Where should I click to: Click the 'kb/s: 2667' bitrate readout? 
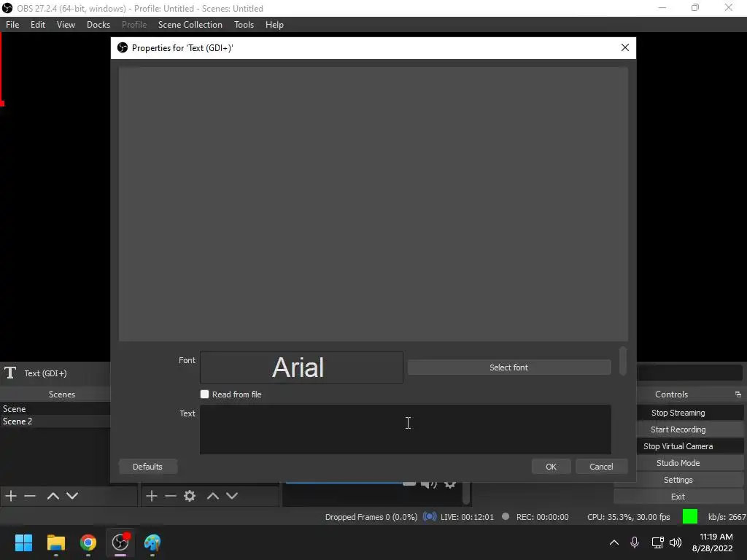click(x=727, y=517)
